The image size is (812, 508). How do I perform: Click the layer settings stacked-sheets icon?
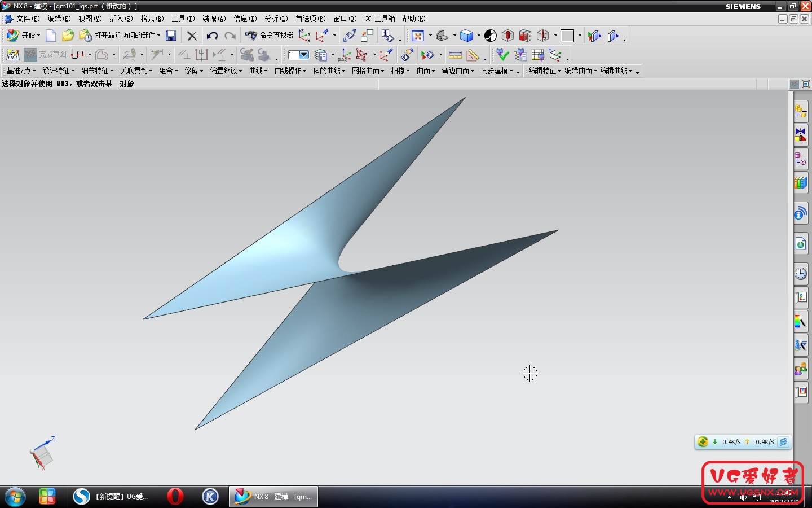coord(321,55)
